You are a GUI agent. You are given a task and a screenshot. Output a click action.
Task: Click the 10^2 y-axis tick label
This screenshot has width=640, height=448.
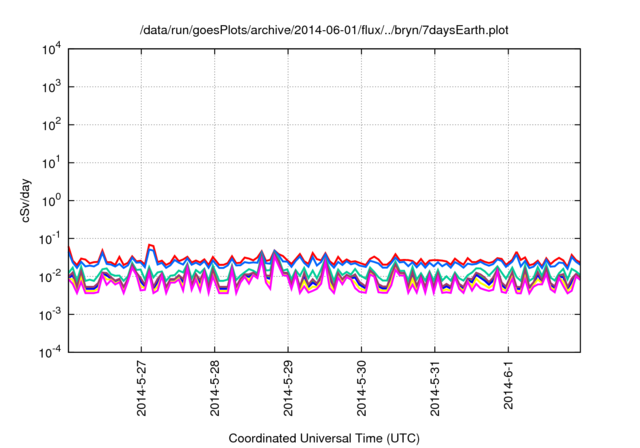(x=52, y=125)
